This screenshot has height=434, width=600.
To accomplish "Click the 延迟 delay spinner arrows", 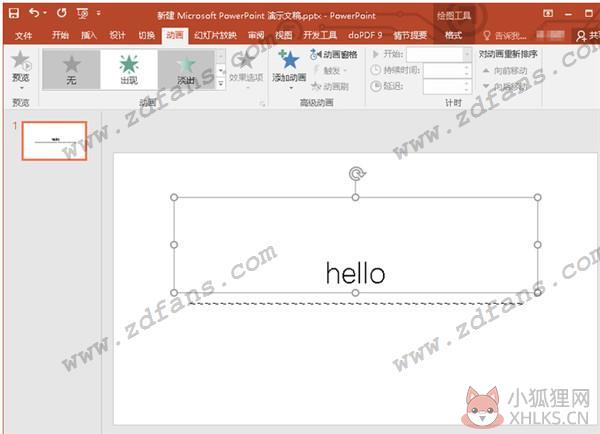I will 466,86.
